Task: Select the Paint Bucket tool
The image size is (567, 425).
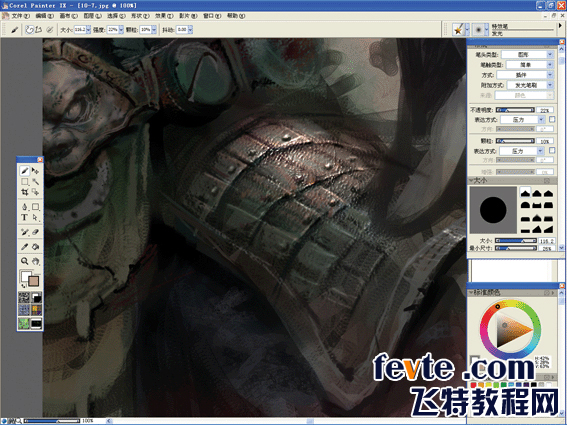Action: click(x=35, y=247)
